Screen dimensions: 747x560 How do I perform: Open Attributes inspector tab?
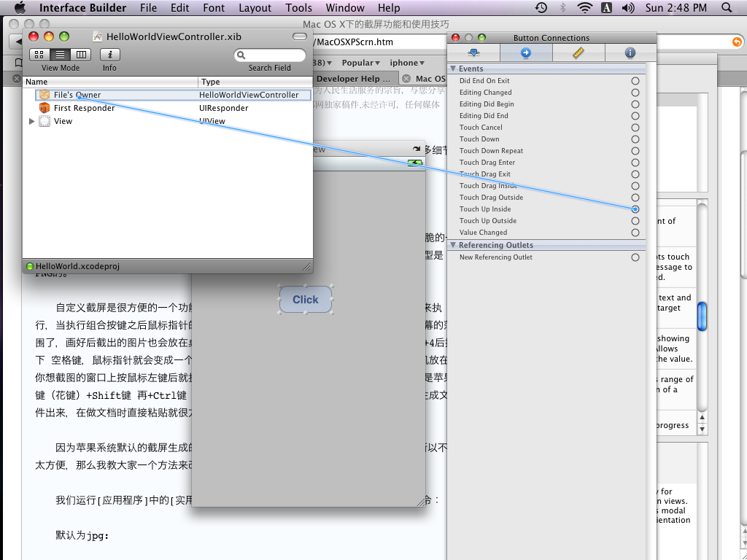click(x=473, y=52)
